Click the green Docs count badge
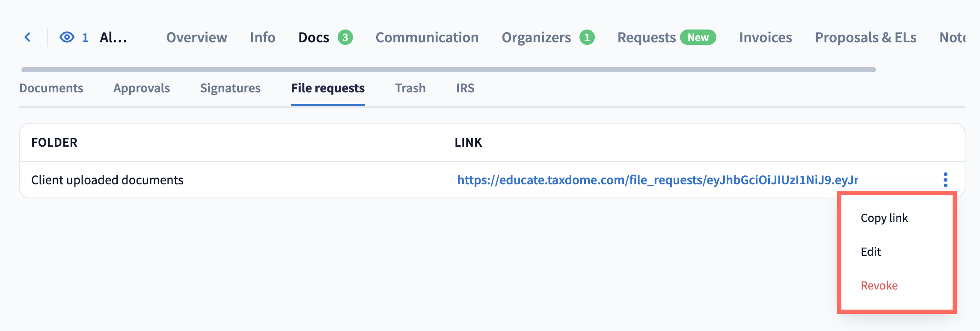The image size is (980, 331). point(345,37)
